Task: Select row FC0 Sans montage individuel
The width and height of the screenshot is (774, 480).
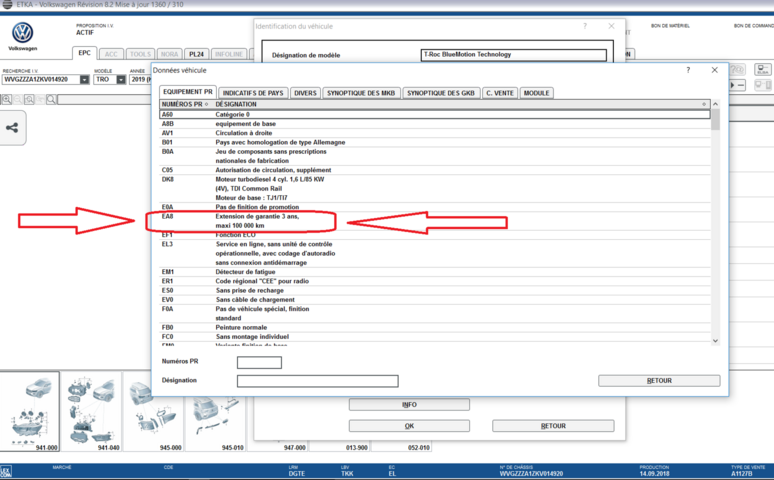Action: (x=435, y=337)
